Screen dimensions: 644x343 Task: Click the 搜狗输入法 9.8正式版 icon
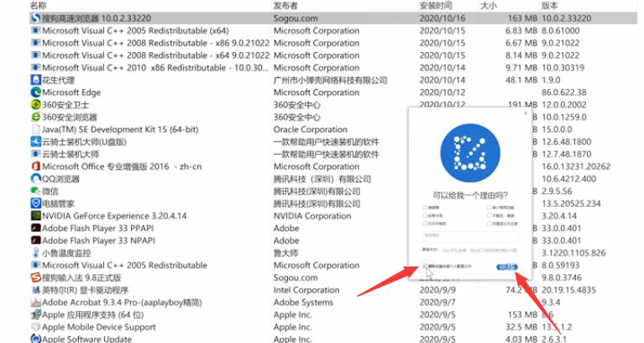36,277
